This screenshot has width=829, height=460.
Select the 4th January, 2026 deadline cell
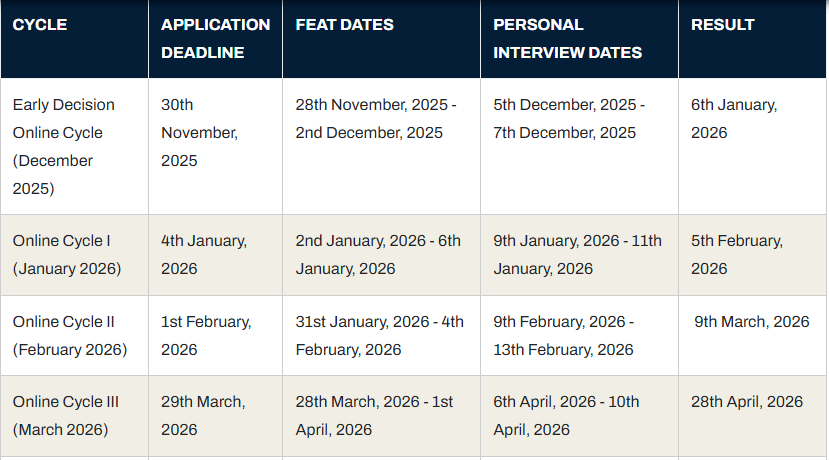[x=204, y=254]
